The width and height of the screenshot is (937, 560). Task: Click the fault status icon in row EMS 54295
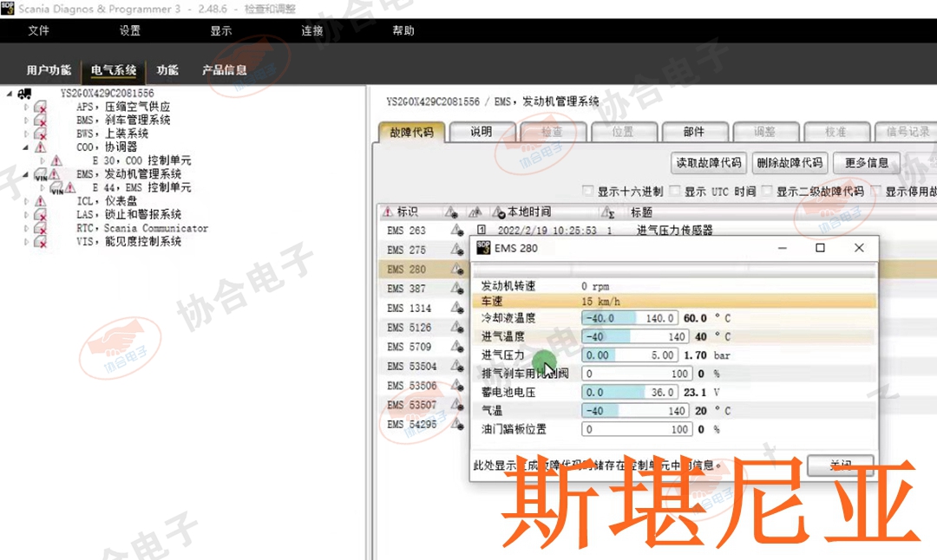pos(457,424)
